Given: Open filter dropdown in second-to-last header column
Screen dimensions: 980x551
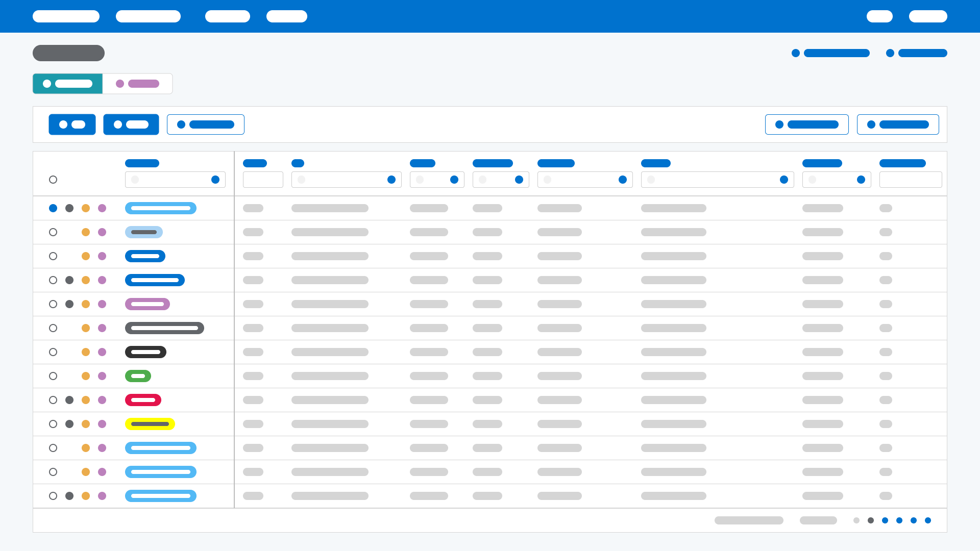Looking at the screenshot, I should point(861,180).
